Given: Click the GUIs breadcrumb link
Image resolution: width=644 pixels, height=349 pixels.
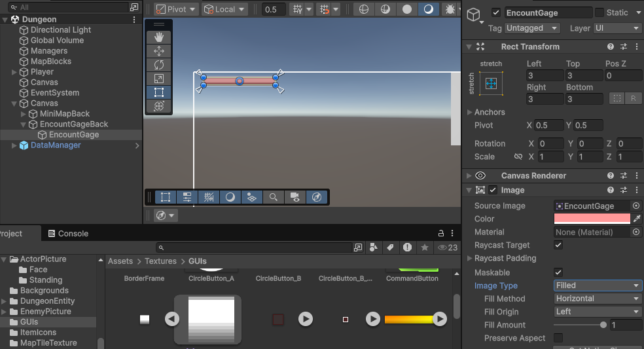Looking at the screenshot, I should point(197,261).
